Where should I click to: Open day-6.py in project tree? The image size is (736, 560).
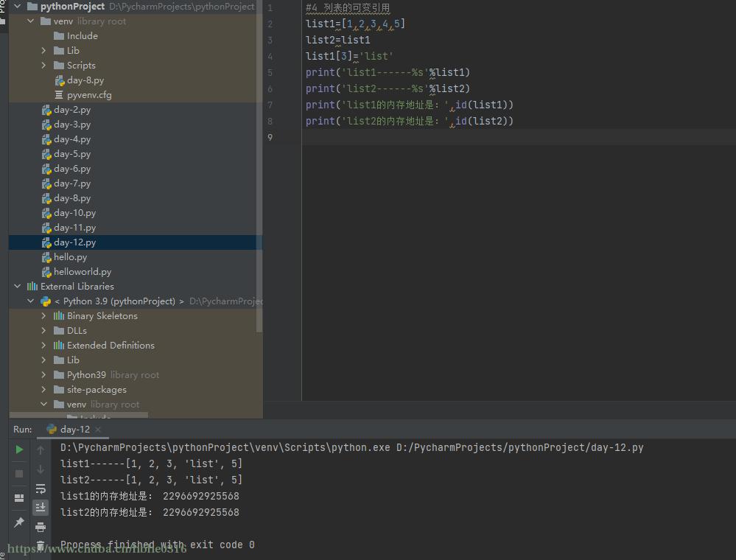point(71,169)
